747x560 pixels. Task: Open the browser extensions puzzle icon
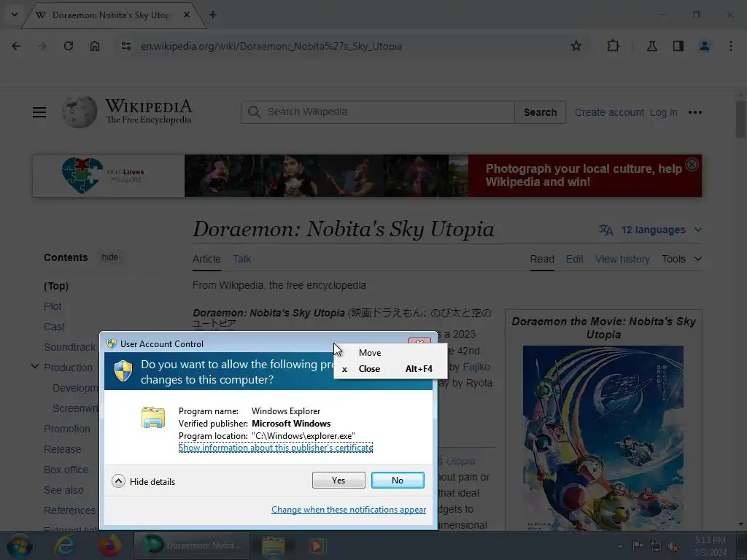pos(613,46)
